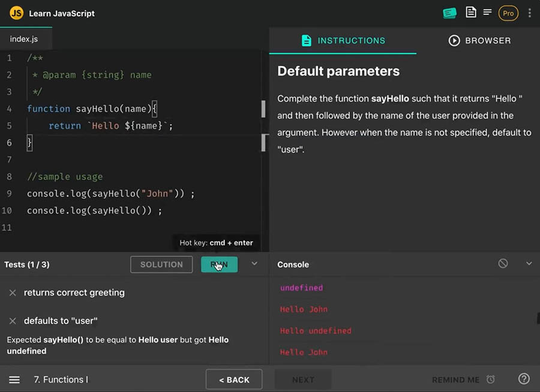The width and height of the screenshot is (540, 392).
Task: Collapse the Console panel chevron
Action: tap(529, 264)
